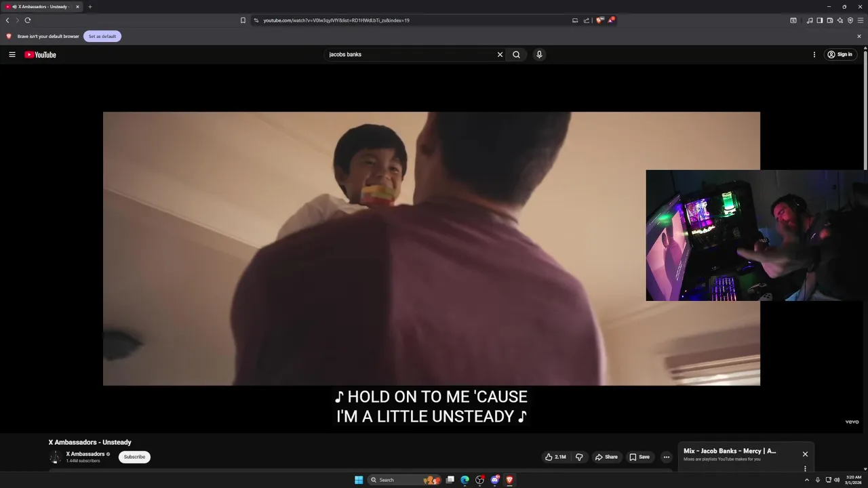Screen dimensions: 868x488
Task: Run search with the magnifier button
Action: point(516,55)
